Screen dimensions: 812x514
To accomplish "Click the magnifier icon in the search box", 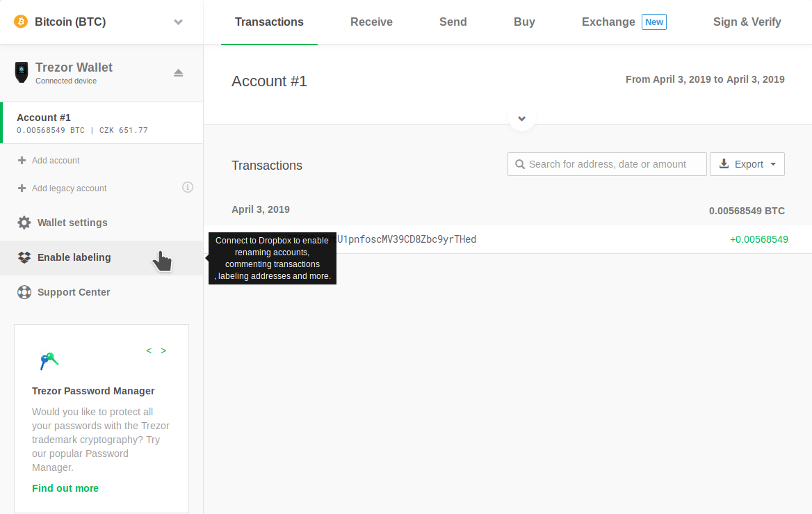I will [520, 164].
